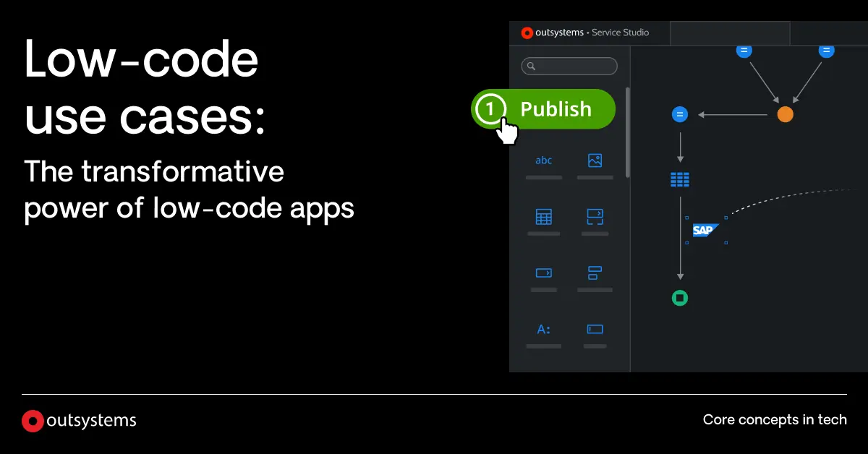Select the abc text widget

[x=543, y=160]
